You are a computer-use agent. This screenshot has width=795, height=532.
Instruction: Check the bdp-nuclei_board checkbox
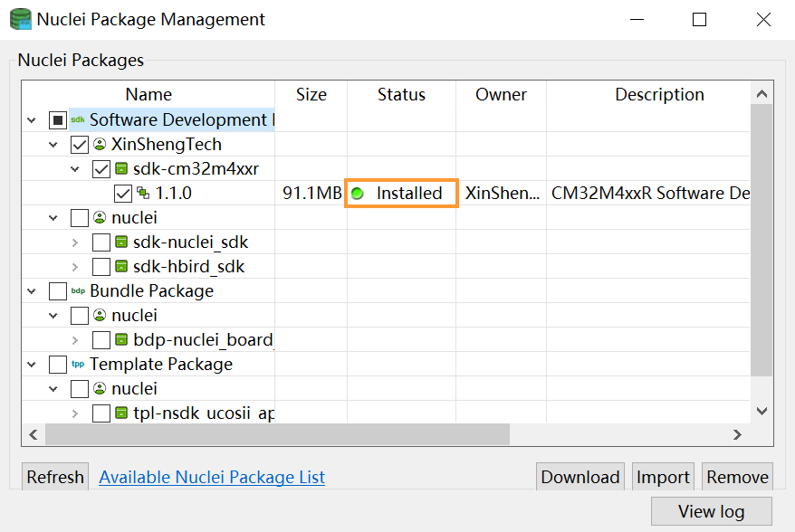pyautogui.click(x=101, y=340)
